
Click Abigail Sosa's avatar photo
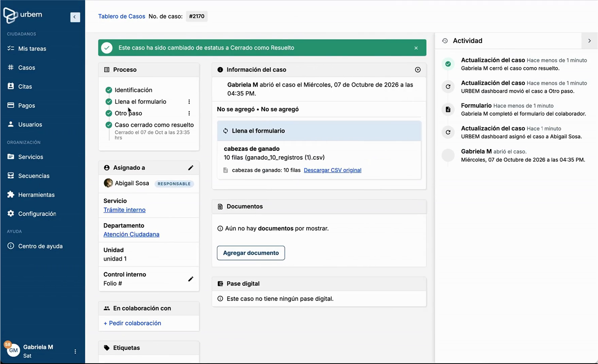click(x=108, y=183)
